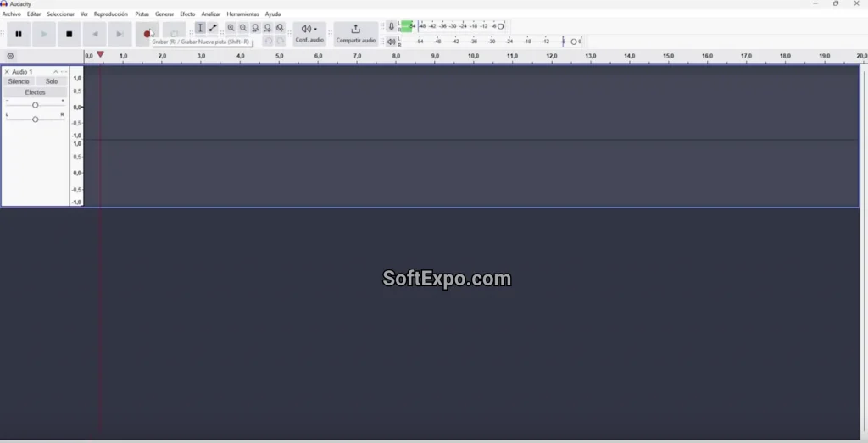Minimize the Audacity window
The width and height of the screenshot is (868, 443).
click(x=815, y=4)
